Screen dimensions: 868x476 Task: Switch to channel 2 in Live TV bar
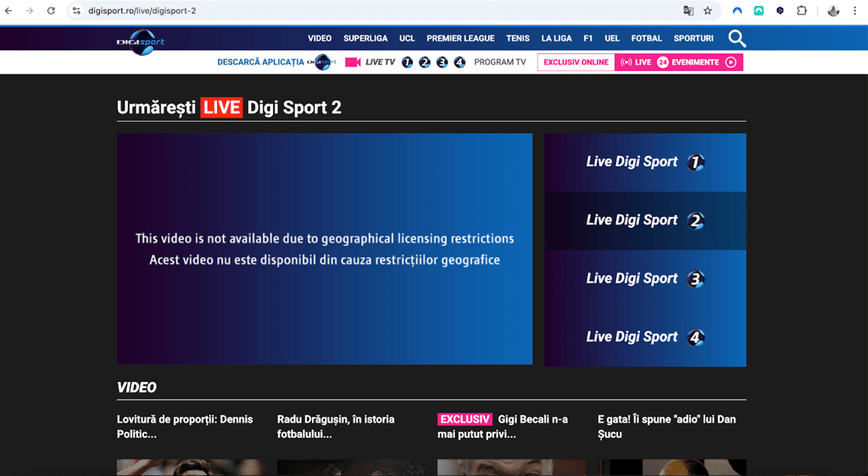[425, 63]
